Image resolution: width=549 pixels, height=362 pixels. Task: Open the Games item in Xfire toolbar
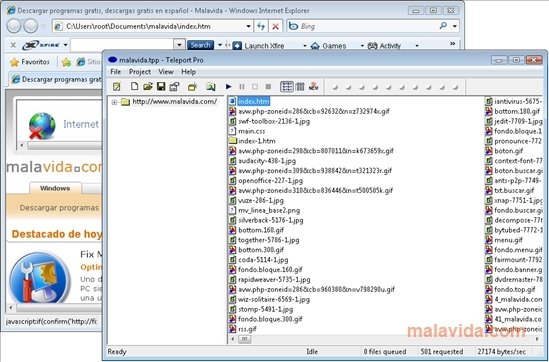click(x=328, y=46)
